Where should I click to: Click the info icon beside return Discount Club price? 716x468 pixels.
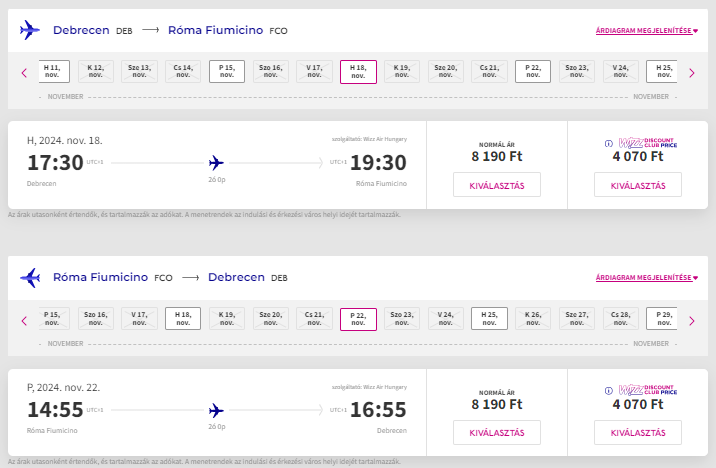pos(609,391)
